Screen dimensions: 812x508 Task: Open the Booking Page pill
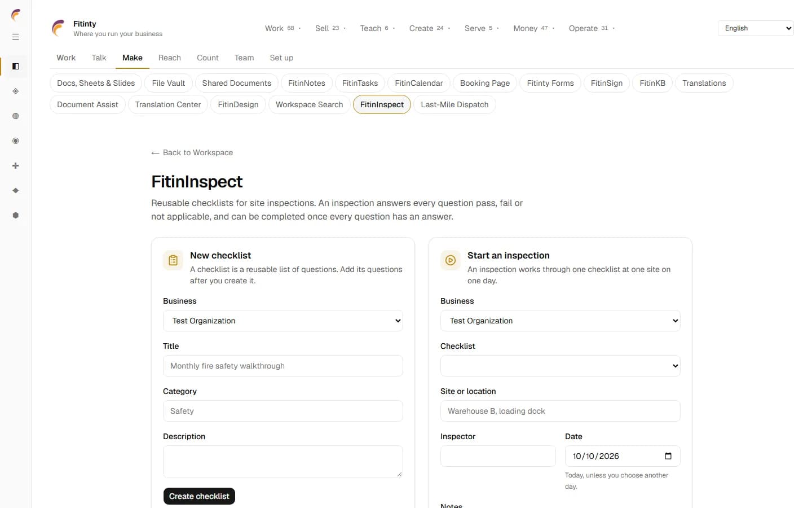(485, 83)
